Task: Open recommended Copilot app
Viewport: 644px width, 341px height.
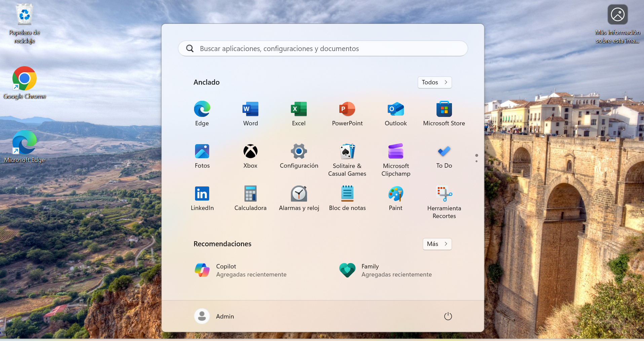Action: coord(240,270)
